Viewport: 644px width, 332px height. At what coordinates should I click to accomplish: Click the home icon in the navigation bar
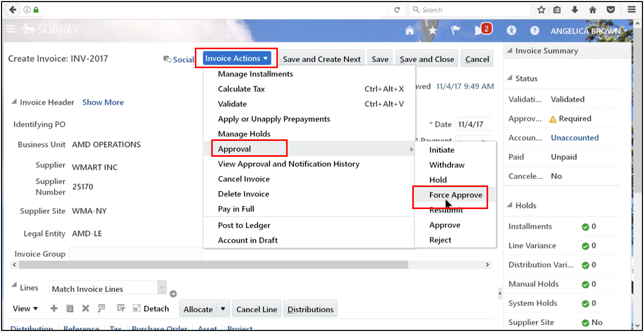(410, 30)
